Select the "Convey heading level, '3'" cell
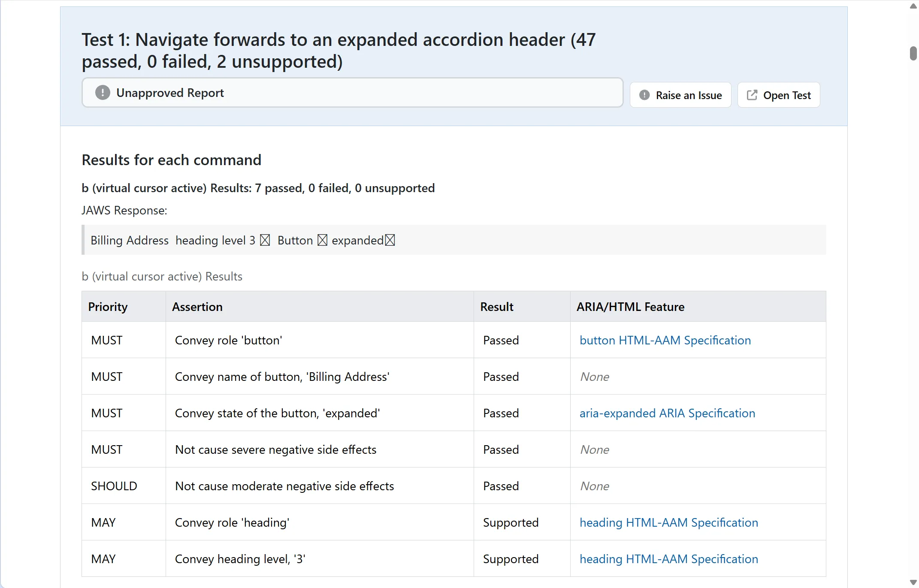 pos(320,559)
